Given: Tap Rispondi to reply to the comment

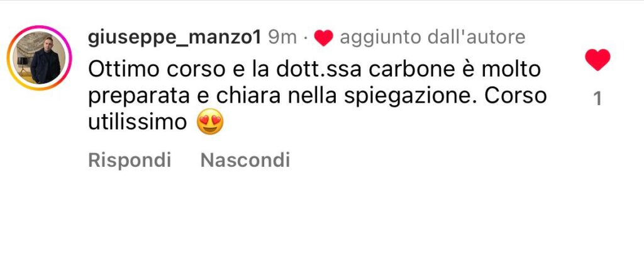Looking at the screenshot, I should coord(130,160).
